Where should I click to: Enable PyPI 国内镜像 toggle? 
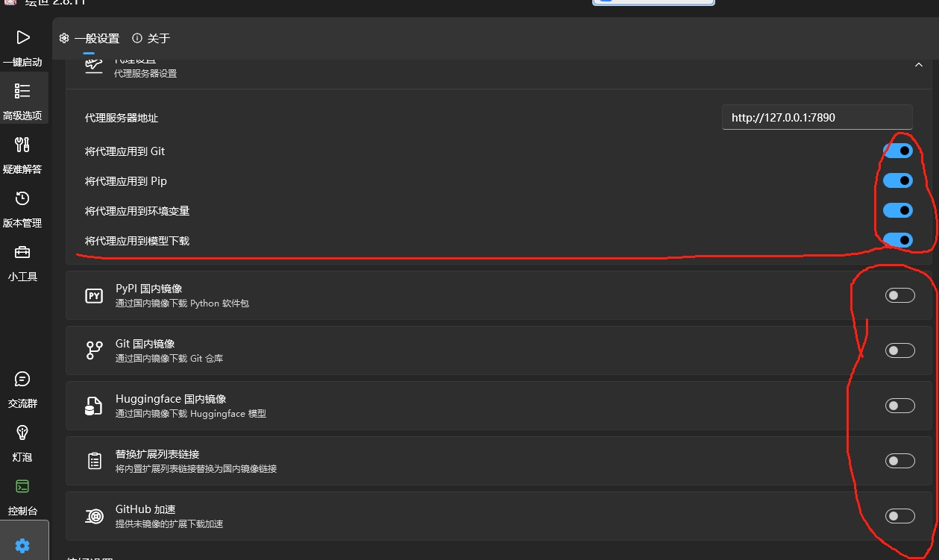pyautogui.click(x=899, y=295)
